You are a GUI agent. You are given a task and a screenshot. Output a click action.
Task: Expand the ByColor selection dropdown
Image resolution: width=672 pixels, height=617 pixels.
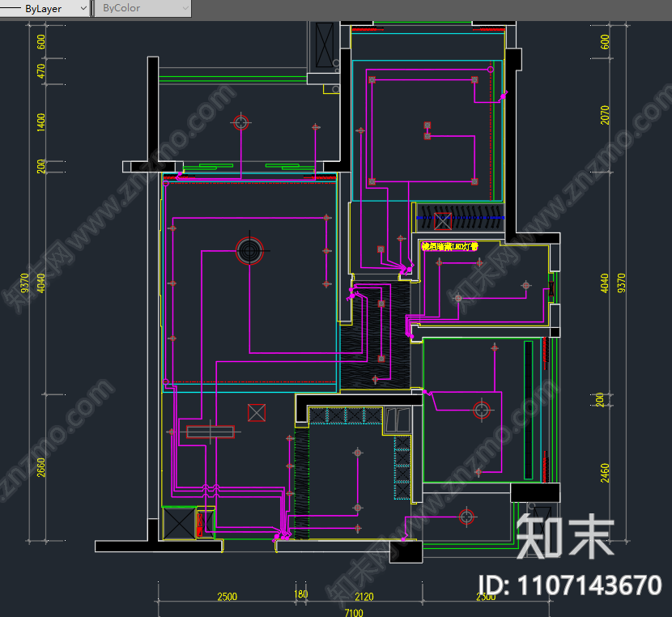(x=142, y=8)
